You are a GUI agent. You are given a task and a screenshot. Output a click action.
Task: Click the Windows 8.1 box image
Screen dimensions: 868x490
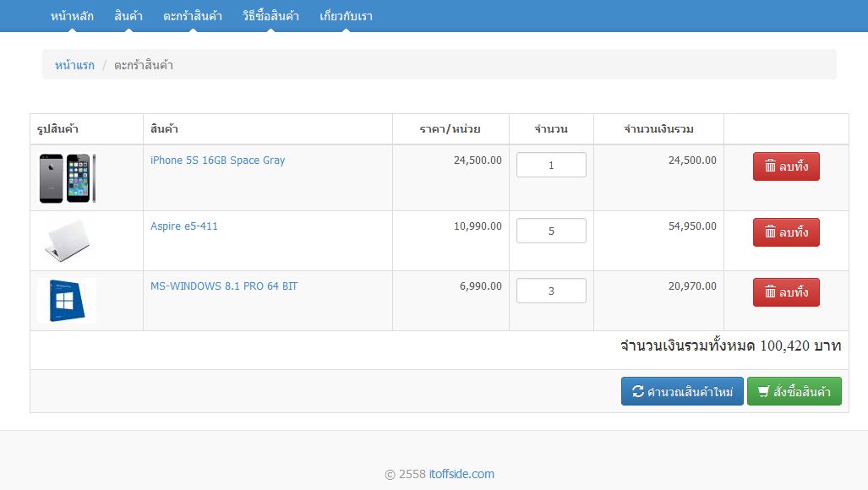[x=67, y=301]
